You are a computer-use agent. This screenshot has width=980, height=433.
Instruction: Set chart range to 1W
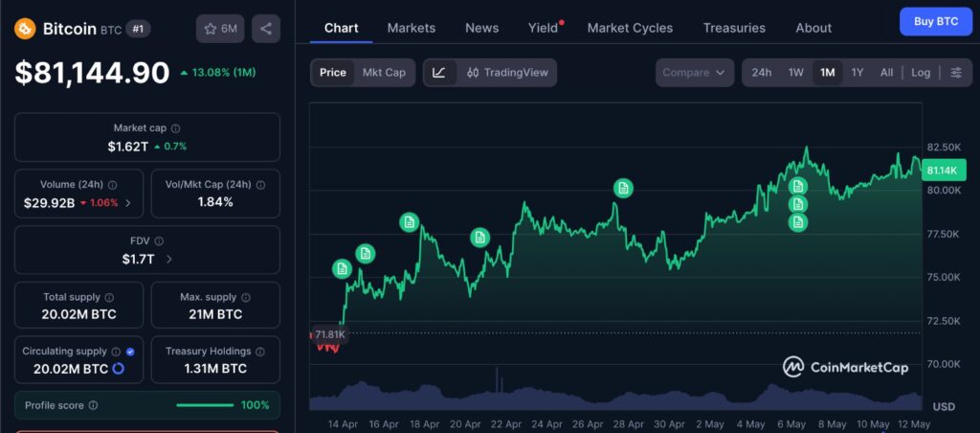click(x=795, y=73)
